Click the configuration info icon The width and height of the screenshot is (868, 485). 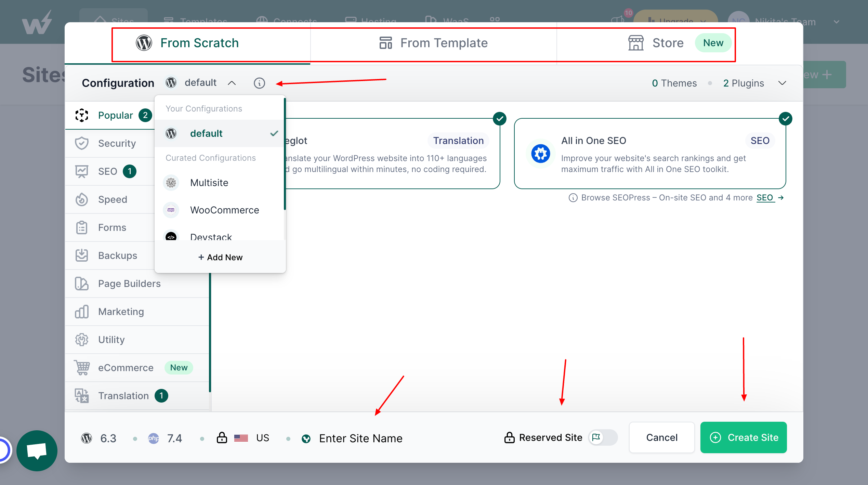click(x=259, y=83)
